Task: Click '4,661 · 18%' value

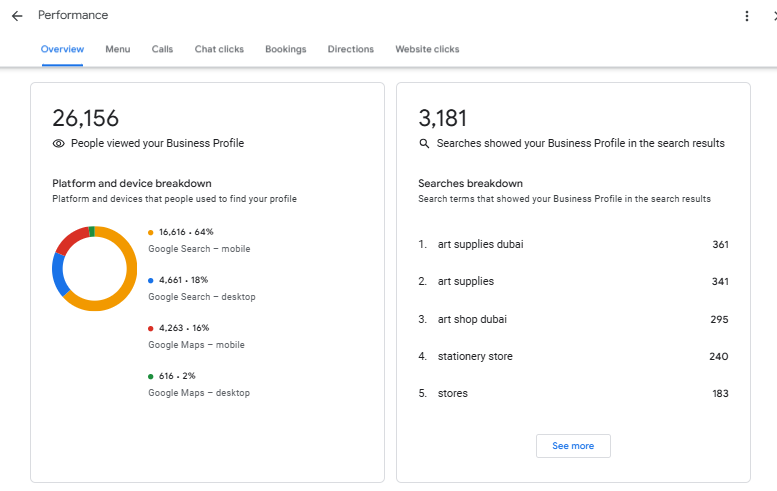Action: (x=184, y=280)
